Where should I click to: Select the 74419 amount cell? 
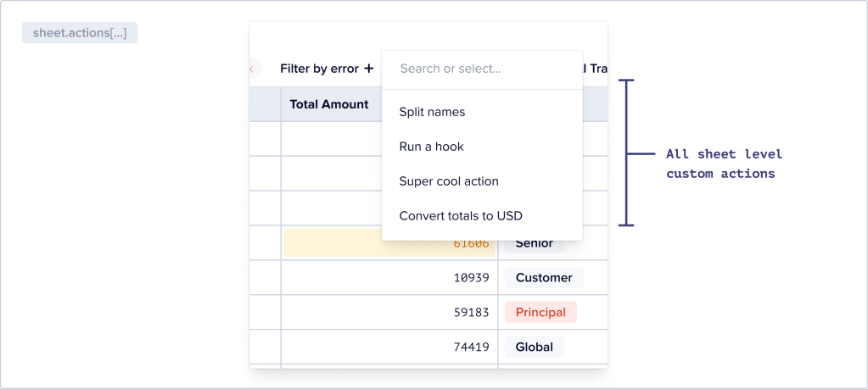[x=389, y=347]
